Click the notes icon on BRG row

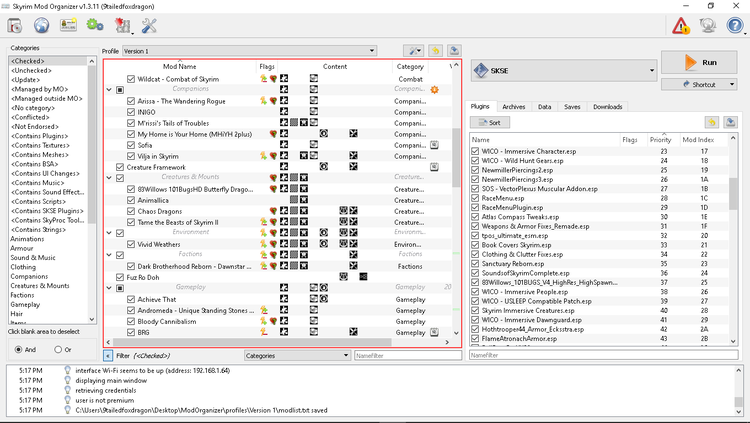click(434, 332)
